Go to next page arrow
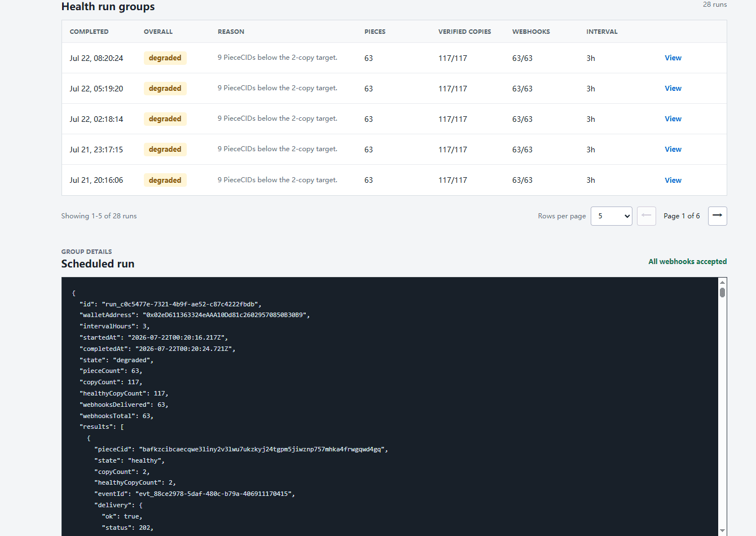 [x=717, y=216]
